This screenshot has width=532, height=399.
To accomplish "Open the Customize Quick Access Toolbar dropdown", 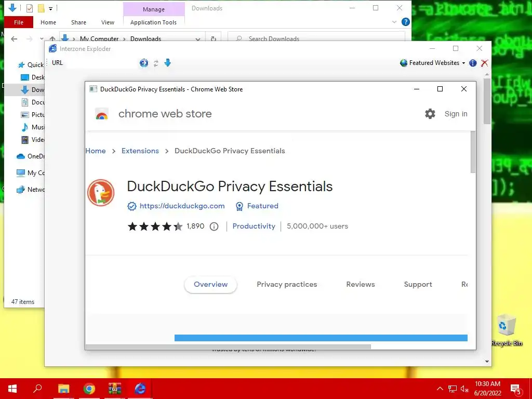I will coord(50,8).
